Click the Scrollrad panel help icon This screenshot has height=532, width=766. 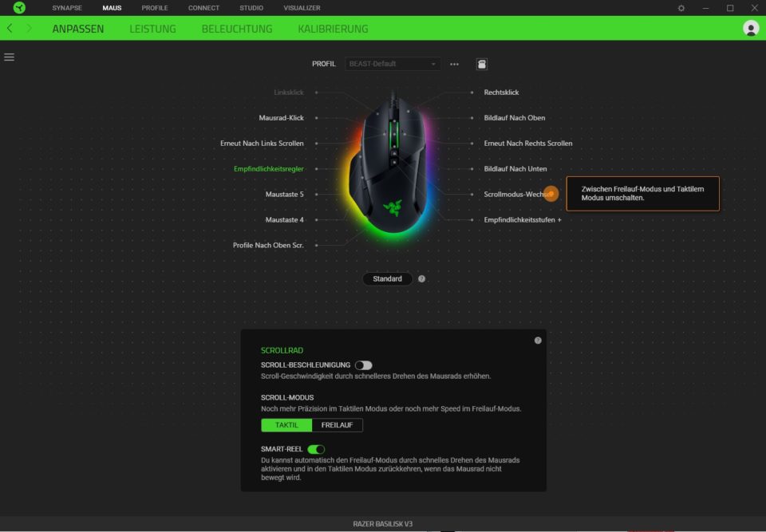[x=538, y=341]
